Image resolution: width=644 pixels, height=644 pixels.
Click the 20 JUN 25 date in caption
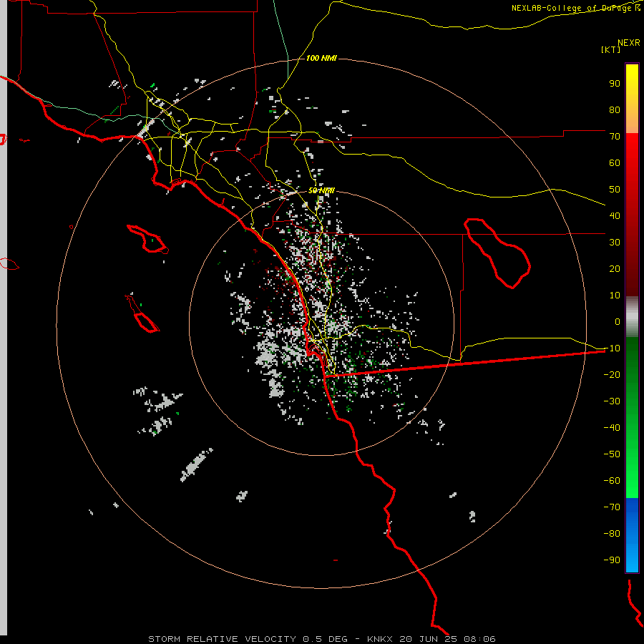click(x=429, y=639)
